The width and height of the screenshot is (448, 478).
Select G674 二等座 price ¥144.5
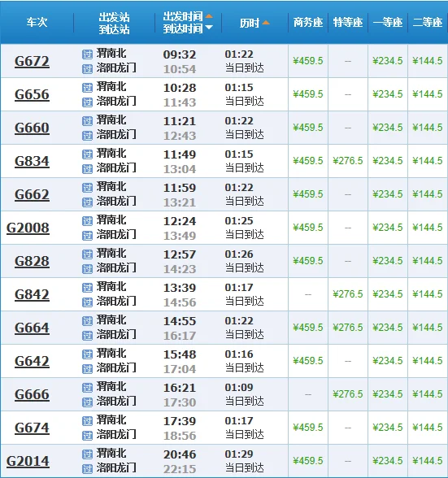(x=428, y=428)
